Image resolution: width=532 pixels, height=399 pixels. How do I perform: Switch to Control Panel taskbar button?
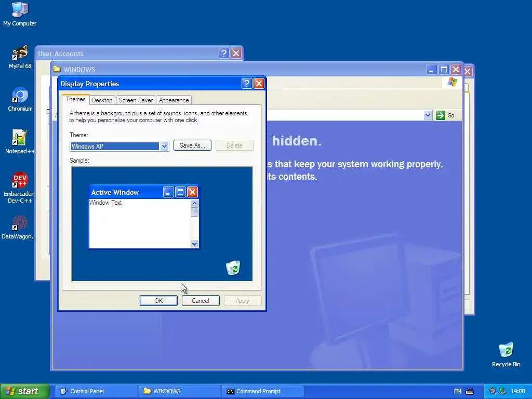[96, 391]
